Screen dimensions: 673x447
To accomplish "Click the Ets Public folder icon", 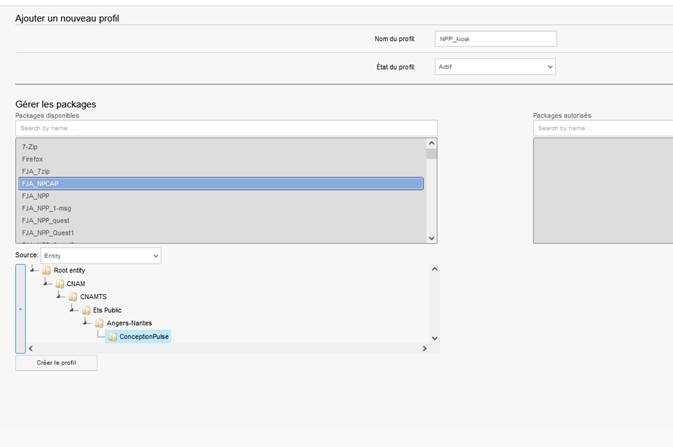I will 86,310.
